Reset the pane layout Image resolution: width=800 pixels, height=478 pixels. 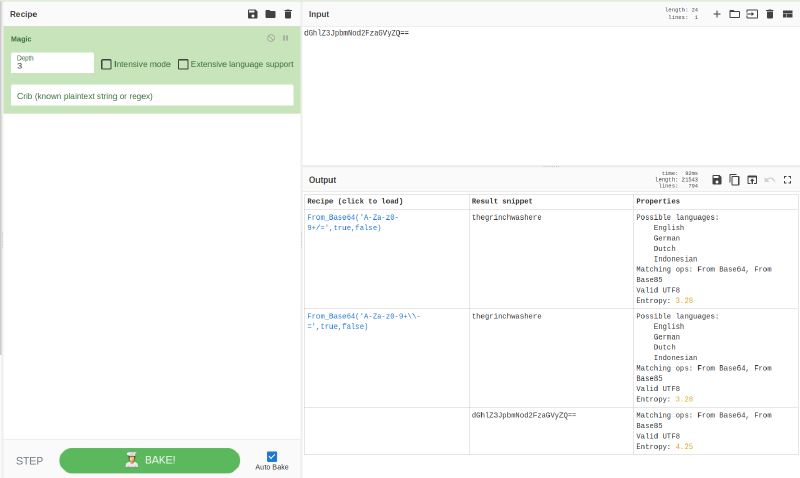788,14
